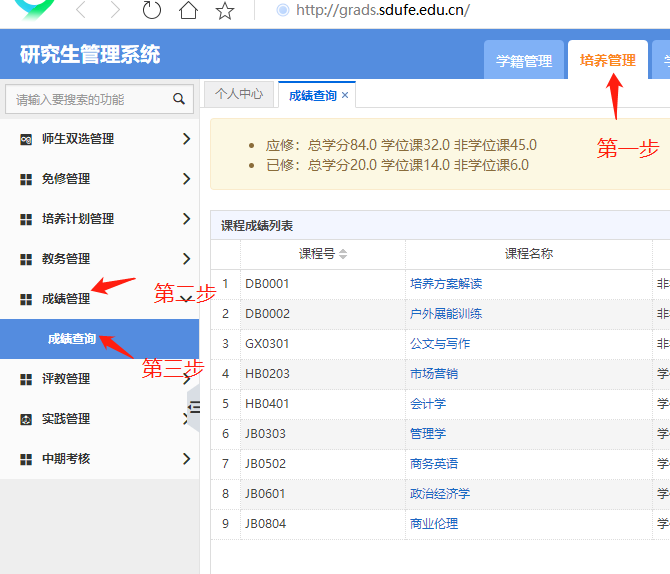
Task: Click the browser forward arrow
Action: [115, 11]
